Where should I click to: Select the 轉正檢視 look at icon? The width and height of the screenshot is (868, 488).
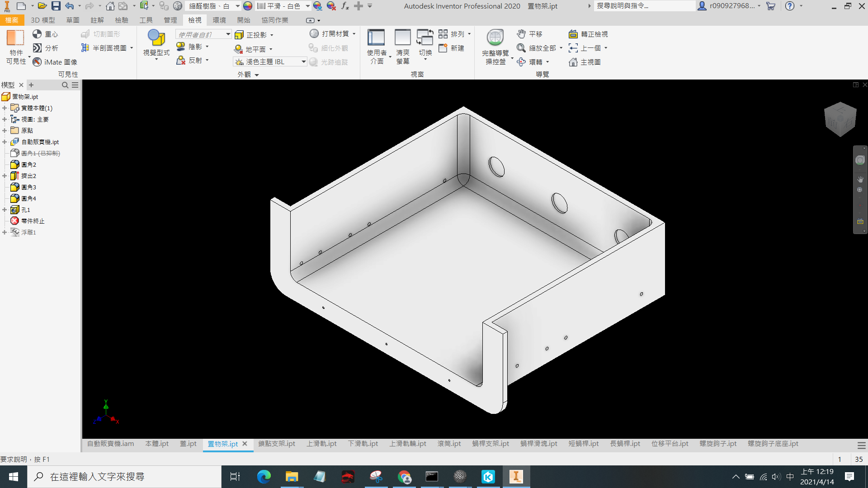point(573,34)
